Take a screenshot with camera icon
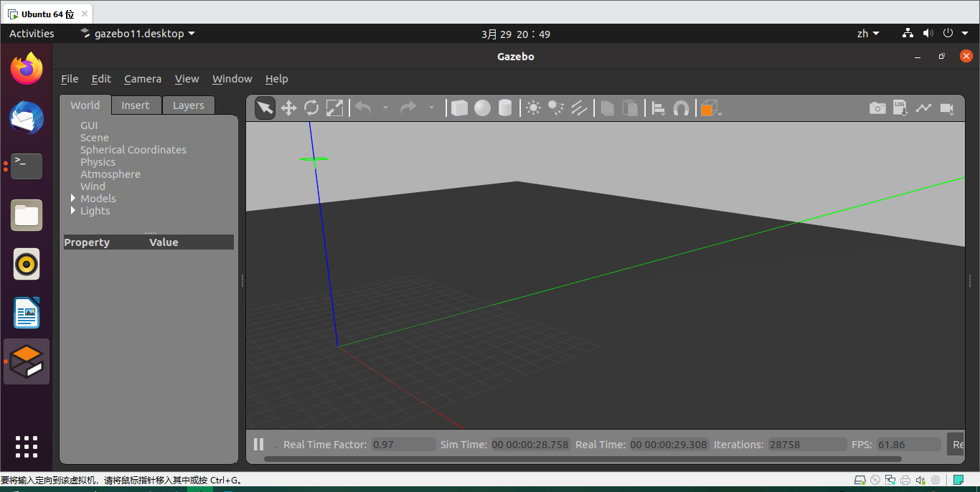The image size is (980, 492). point(877,108)
